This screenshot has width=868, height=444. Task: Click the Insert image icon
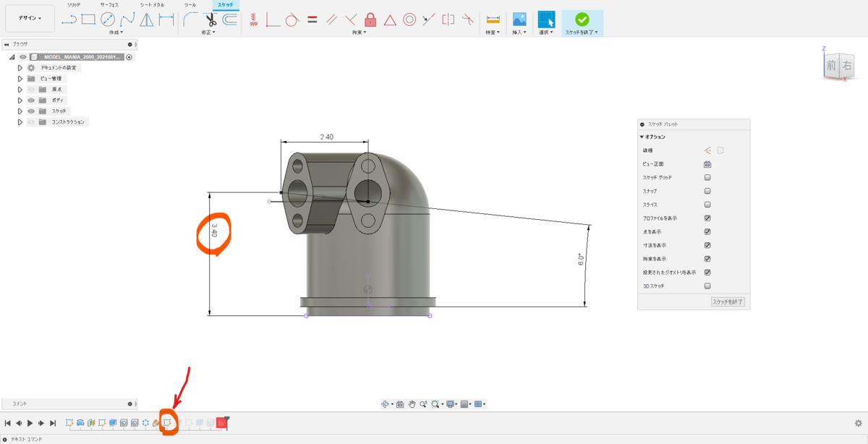[519, 20]
